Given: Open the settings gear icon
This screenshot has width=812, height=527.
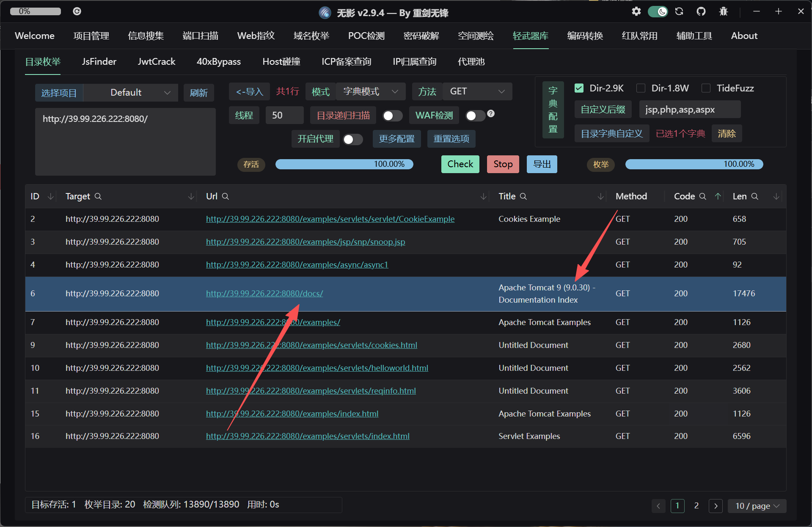Looking at the screenshot, I should pos(636,11).
